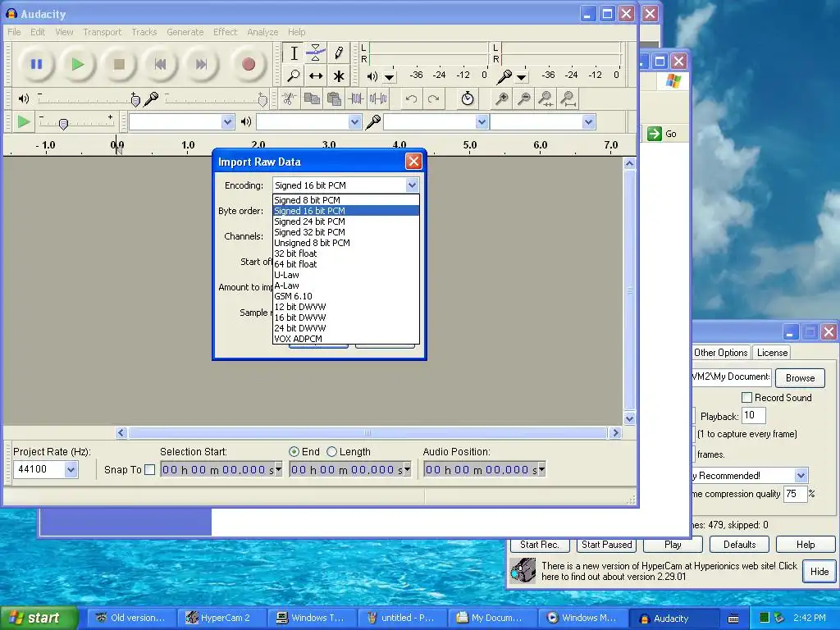
Task: Open the output device dropdown
Action: coord(354,122)
